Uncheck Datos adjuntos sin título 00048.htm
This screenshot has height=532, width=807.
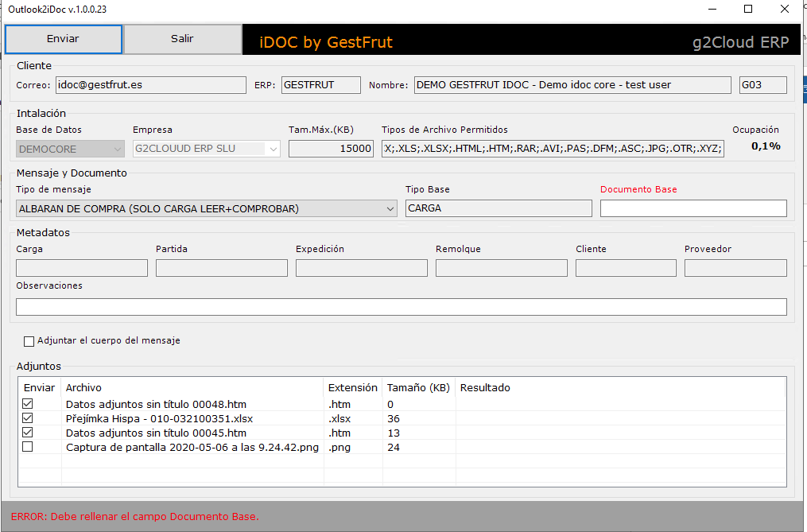pos(28,404)
